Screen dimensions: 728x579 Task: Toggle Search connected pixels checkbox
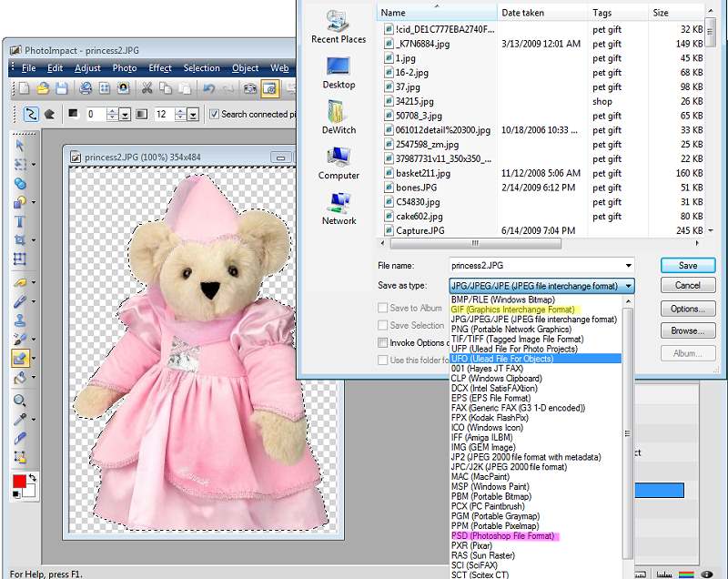point(215,114)
